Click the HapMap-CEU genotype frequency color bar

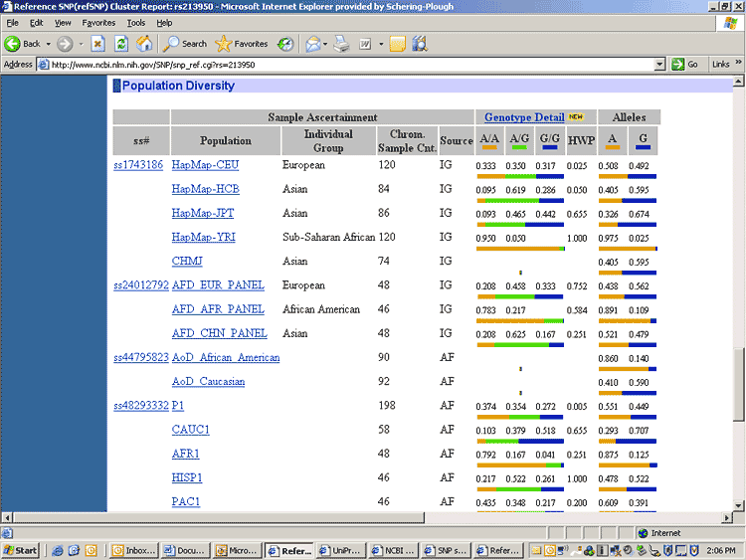(x=520, y=176)
